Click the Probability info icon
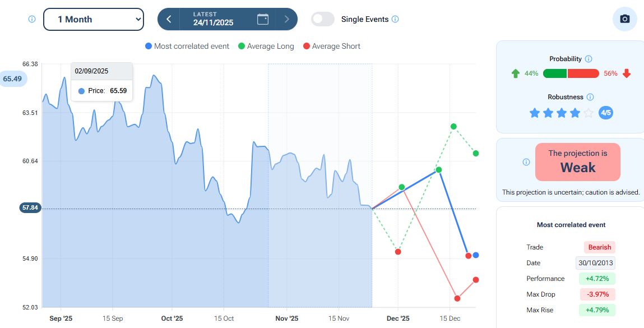This screenshot has width=644, height=328. click(588, 59)
